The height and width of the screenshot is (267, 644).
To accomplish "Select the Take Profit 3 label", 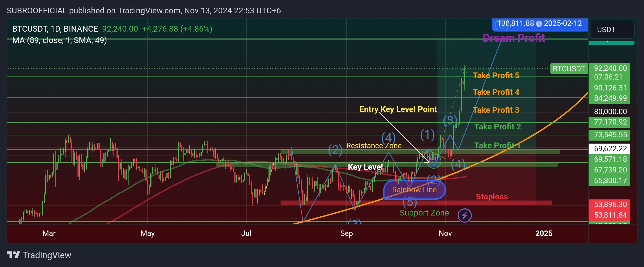I will [496, 110].
